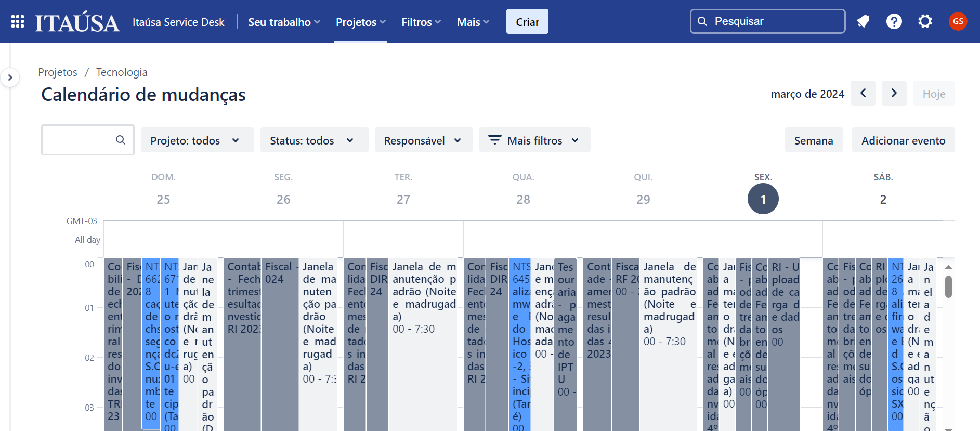Expand the Mais filtros menu
The image size is (980, 431).
click(534, 140)
